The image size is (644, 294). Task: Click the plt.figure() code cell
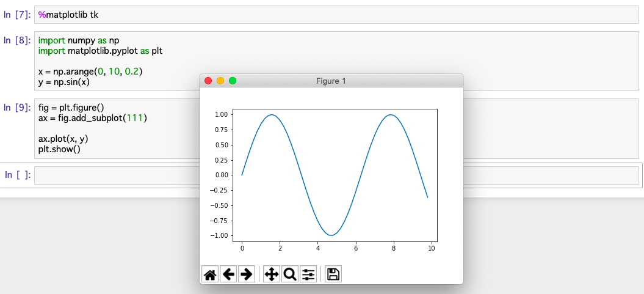[336, 128]
